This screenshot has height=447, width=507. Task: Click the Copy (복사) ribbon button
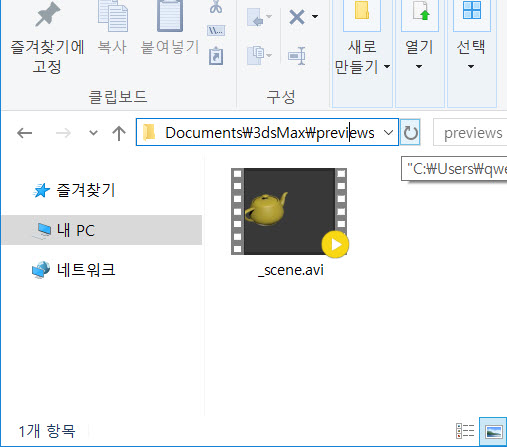112,28
